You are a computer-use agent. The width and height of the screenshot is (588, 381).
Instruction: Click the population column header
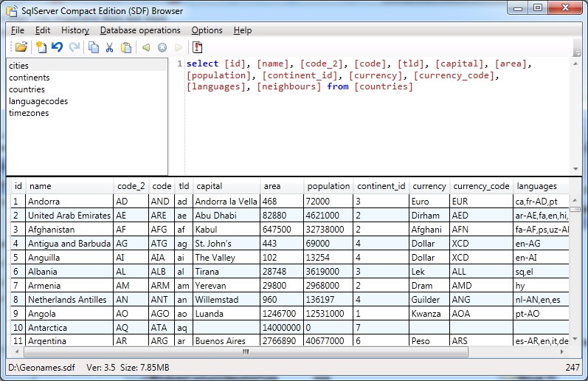coord(328,186)
